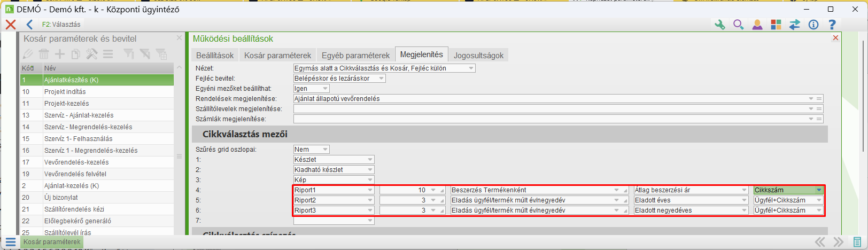Click the double left chevron in bottom bar

[820, 242]
